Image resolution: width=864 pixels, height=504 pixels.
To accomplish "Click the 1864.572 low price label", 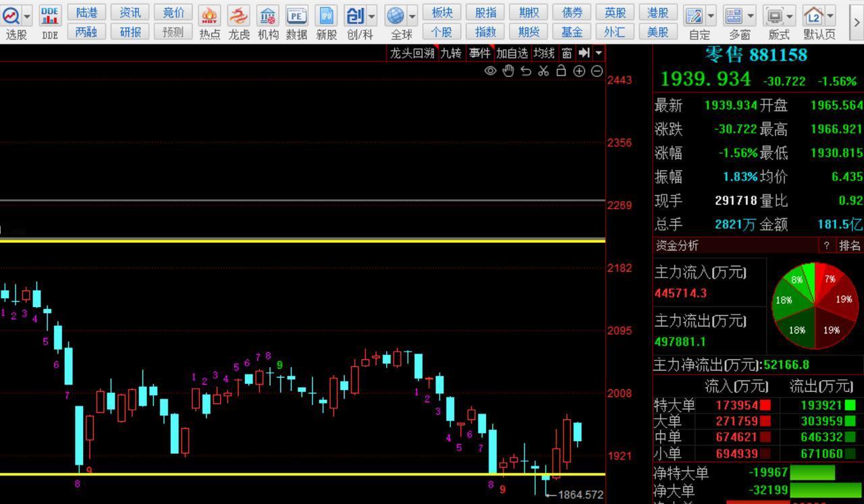I will [x=580, y=495].
